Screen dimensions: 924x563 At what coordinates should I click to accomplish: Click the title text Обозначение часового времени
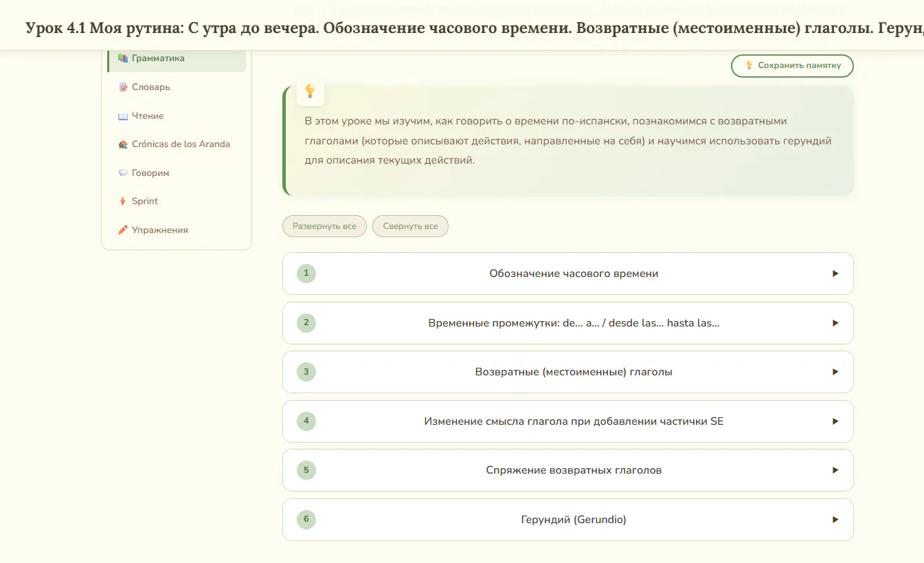click(x=574, y=274)
